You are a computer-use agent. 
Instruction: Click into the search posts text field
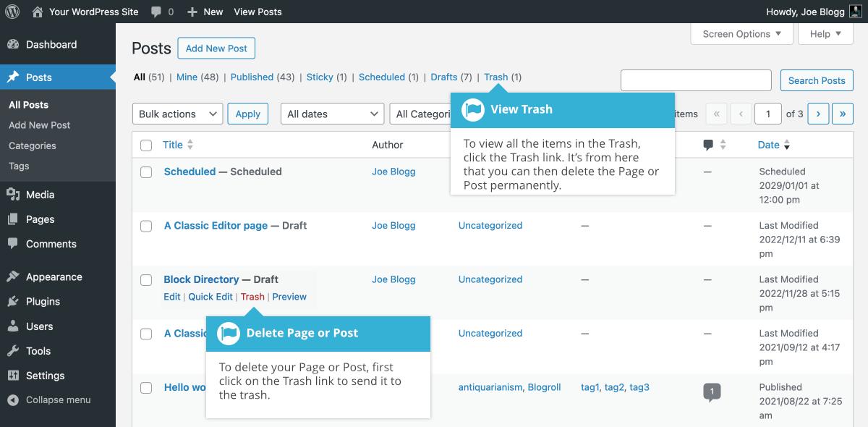tap(696, 80)
